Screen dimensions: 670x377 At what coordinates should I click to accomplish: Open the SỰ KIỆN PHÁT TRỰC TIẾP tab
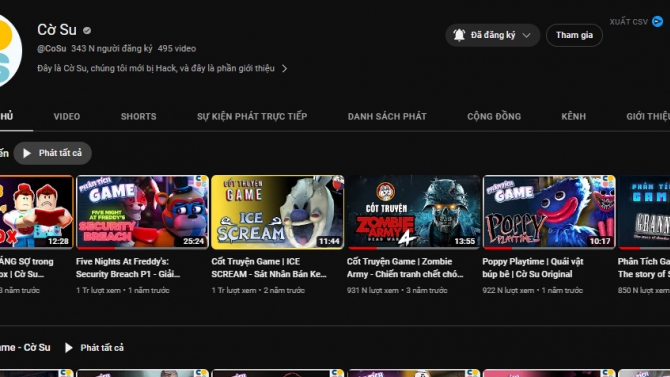(252, 116)
